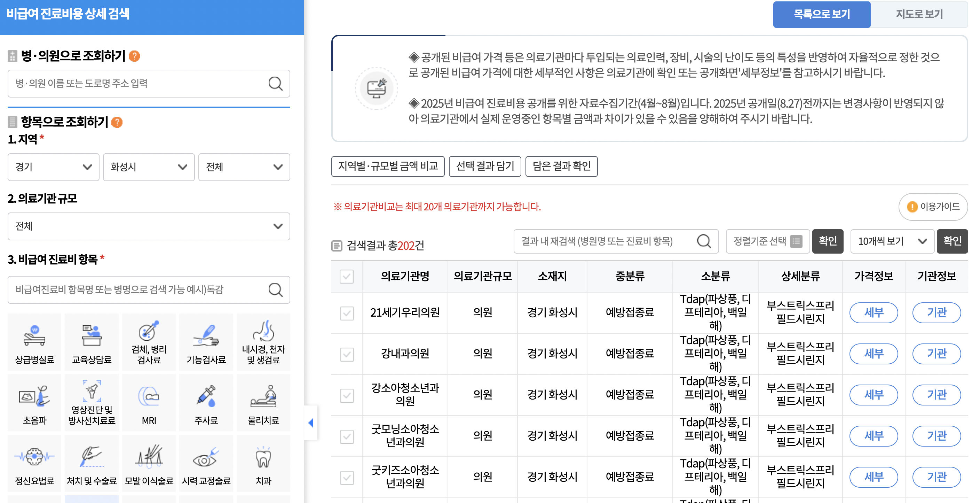Check the 21세기우리의원 row checkbox
Image resolution: width=980 pixels, height=503 pixels.
[347, 312]
